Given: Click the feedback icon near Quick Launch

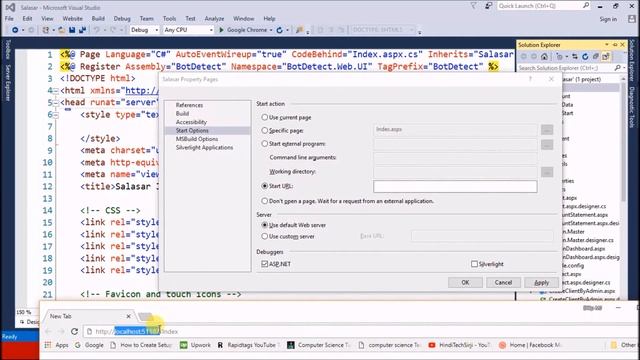Looking at the screenshot, I should pyautogui.click(x=488, y=6).
